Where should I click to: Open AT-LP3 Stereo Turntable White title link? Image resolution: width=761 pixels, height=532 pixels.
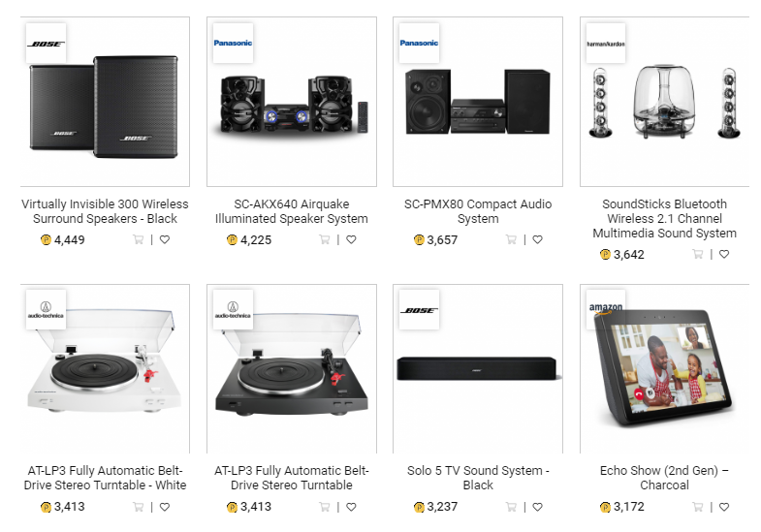105,478
